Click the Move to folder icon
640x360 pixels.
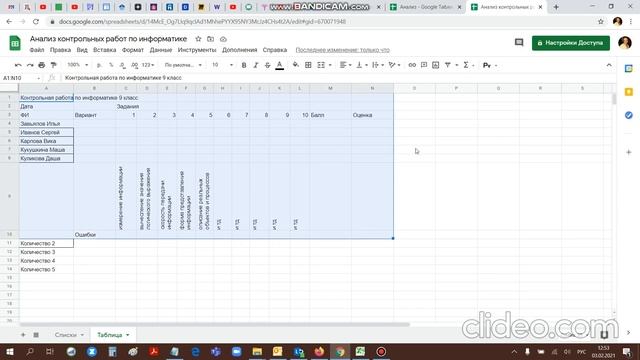point(211,39)
